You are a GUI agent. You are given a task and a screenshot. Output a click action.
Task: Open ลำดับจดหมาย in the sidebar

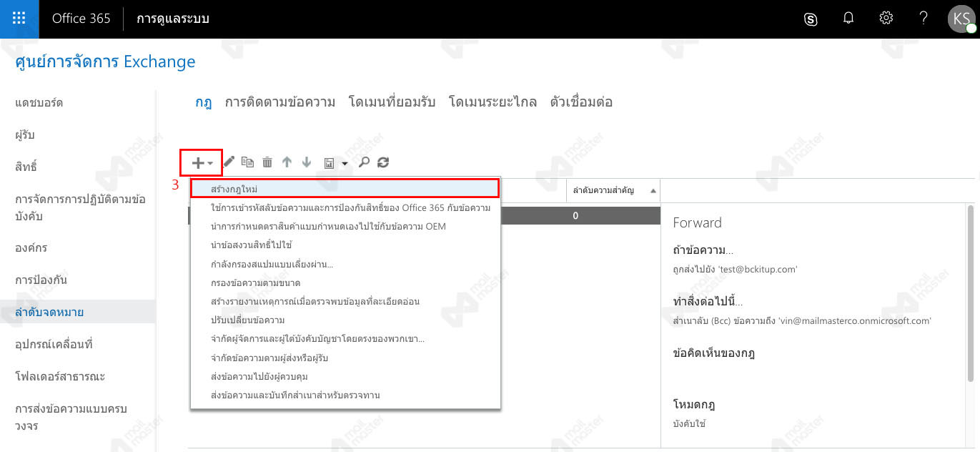tap(50, 313)
